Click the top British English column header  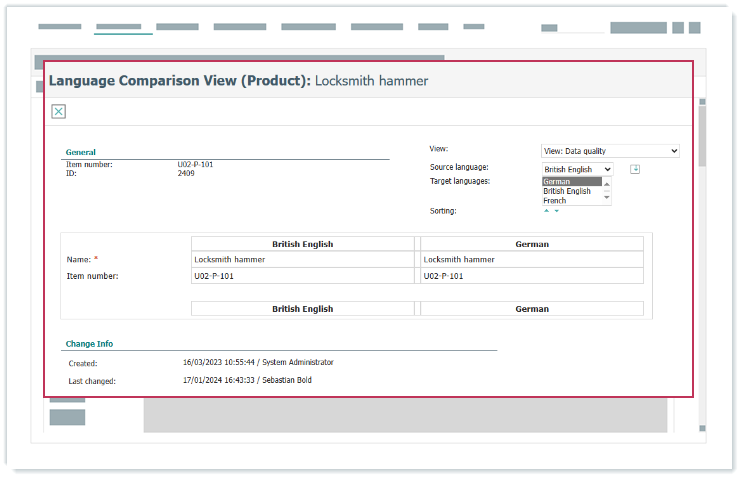pyautogui.click(x=302, y=243)
